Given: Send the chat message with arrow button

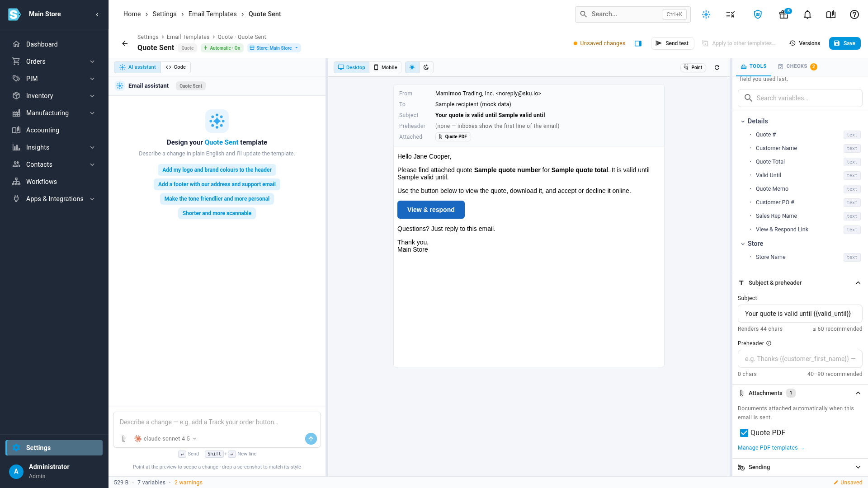Looking at the screenshot, I should [311, 439].
